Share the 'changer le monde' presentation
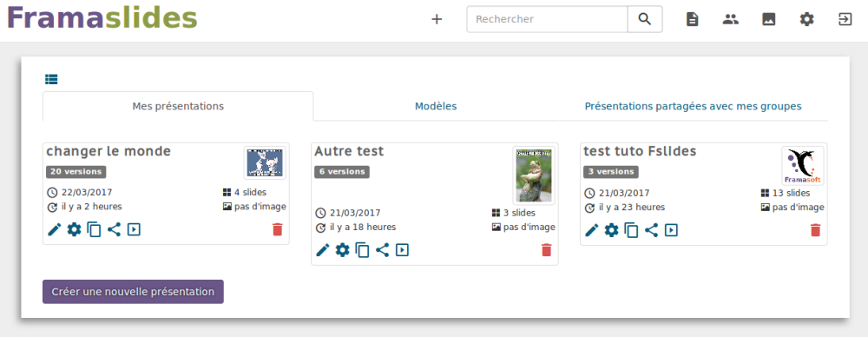The width and height of the screenshot is (868, 337). point(114,229)
